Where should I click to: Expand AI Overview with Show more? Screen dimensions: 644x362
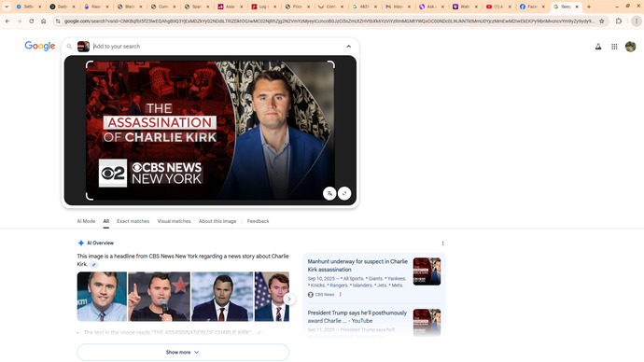click(x=183, y=352)
